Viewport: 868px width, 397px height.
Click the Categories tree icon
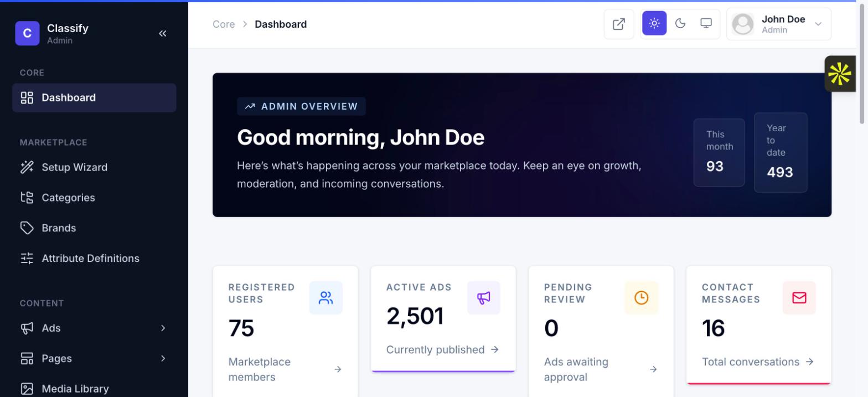point(27,198)
